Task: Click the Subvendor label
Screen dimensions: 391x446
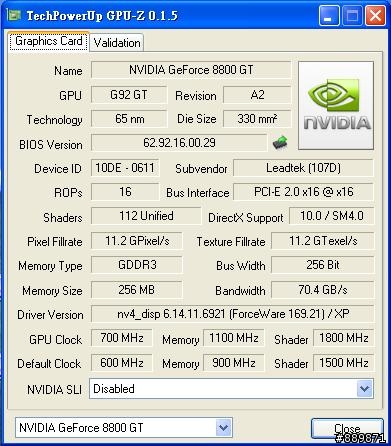Action: coord(201,169)
